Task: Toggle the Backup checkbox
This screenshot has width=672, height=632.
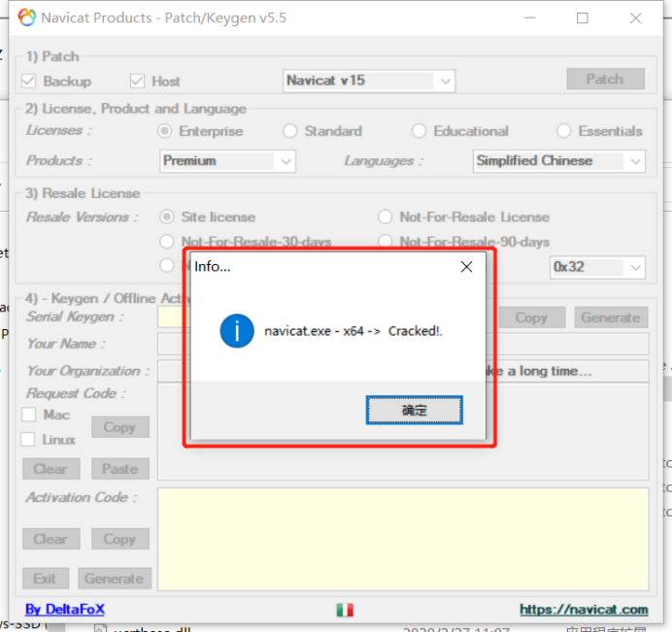Action: tap(29, 81)
